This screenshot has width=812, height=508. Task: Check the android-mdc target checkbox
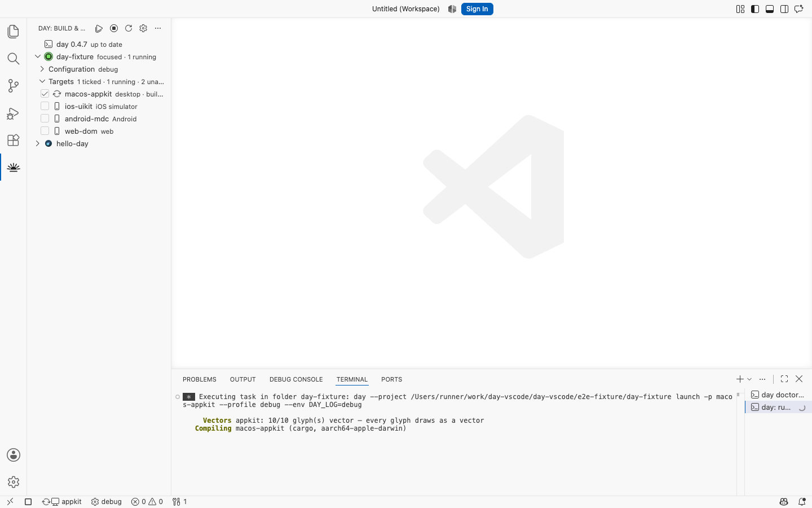45,119
